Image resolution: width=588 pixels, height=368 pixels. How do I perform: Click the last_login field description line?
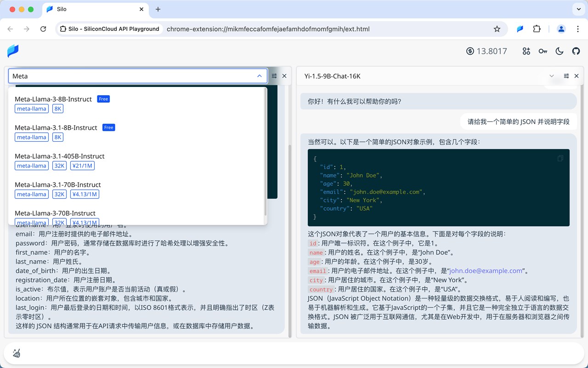tap(145, 312)
